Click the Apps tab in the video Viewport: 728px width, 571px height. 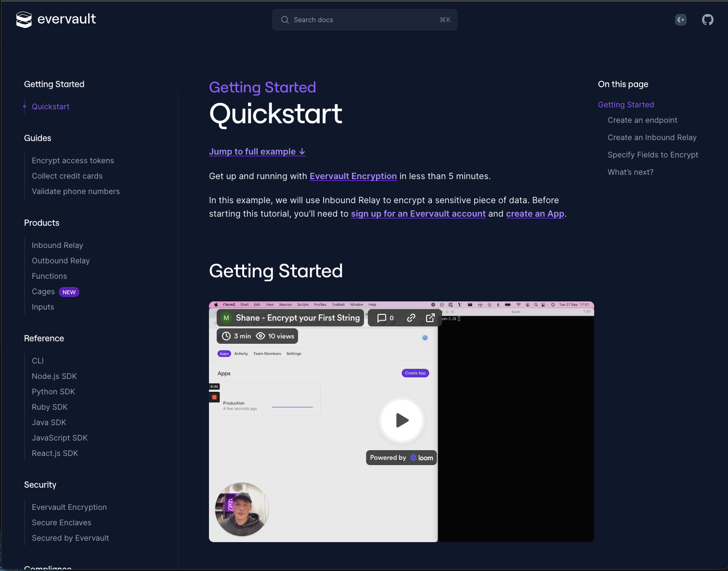[x=224, y=354]
